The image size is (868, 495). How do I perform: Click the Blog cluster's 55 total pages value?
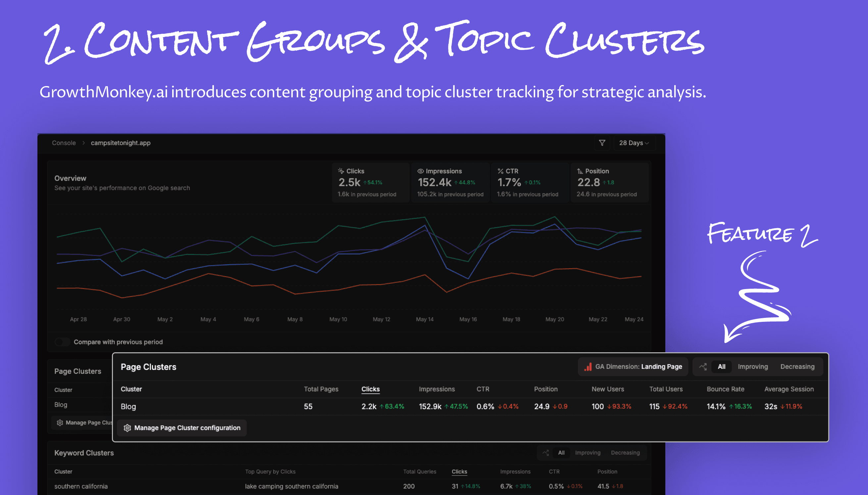click(x=308, y=406)
